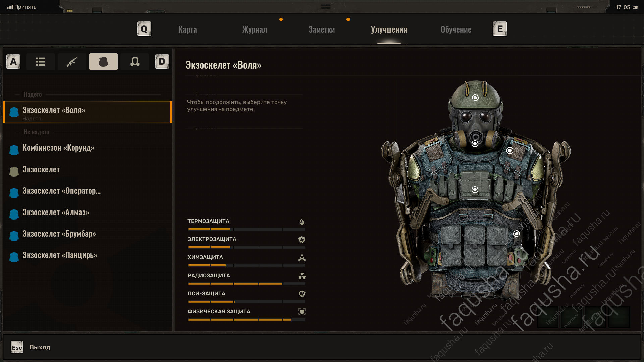Viewport: 644px width, 362px height.
Task: Click the blue armor icon beside «Корунд»
Action: [x=14, y=150]
